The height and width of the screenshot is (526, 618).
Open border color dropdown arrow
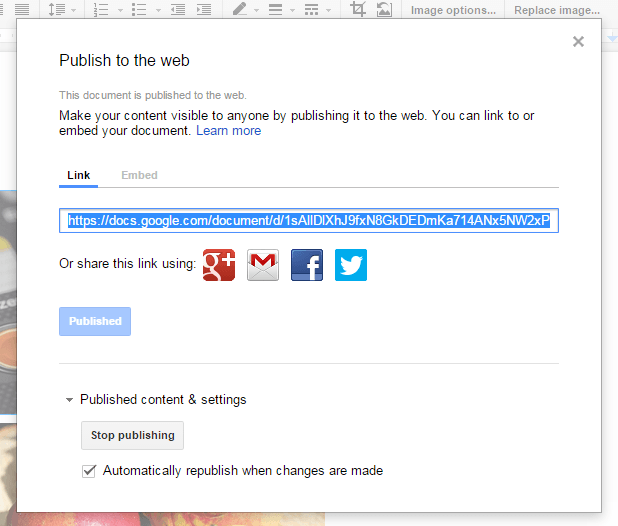click(257, 10)
